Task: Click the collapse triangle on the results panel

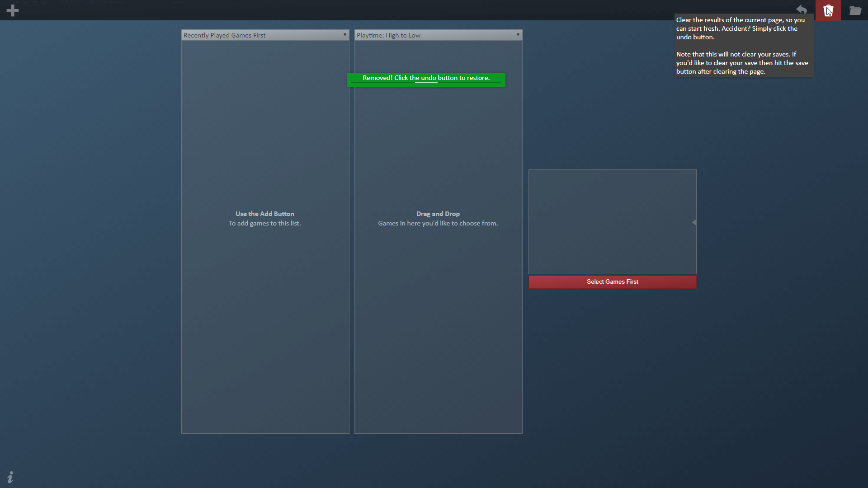Action: coord(695,222)
